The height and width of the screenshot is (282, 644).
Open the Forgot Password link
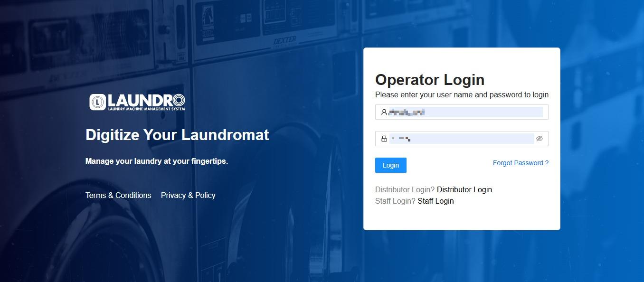[521, 163]
